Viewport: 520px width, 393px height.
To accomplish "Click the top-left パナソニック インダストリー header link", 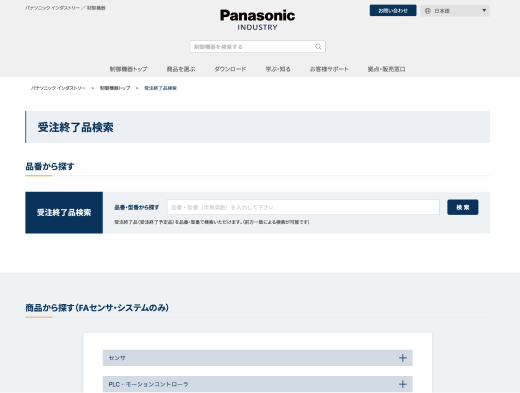I will click(52, 8).
